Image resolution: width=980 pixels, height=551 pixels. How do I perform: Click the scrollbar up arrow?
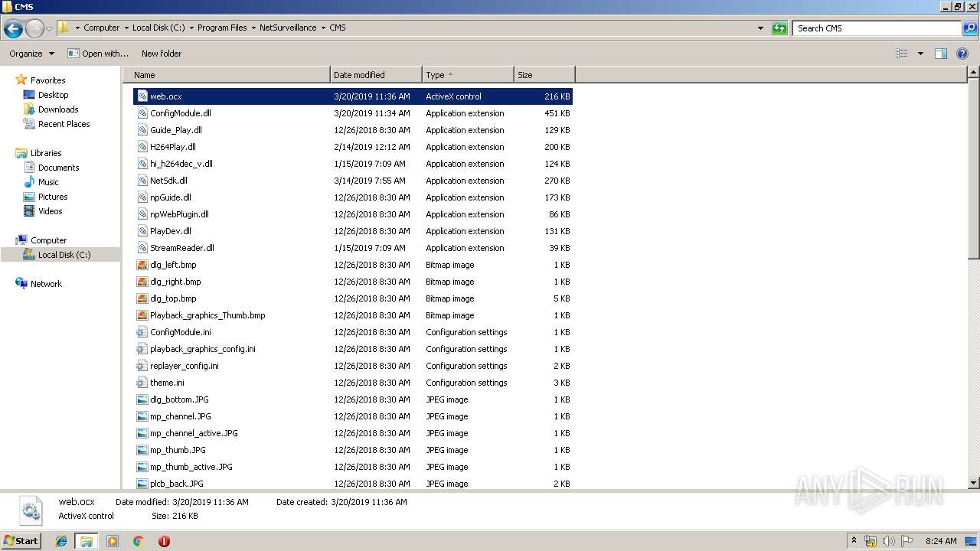pos(974,73)
